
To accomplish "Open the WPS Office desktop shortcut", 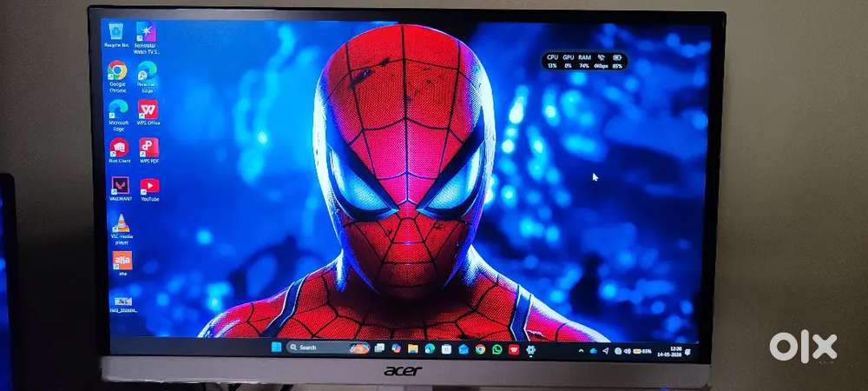I will (x=148, y=113).
